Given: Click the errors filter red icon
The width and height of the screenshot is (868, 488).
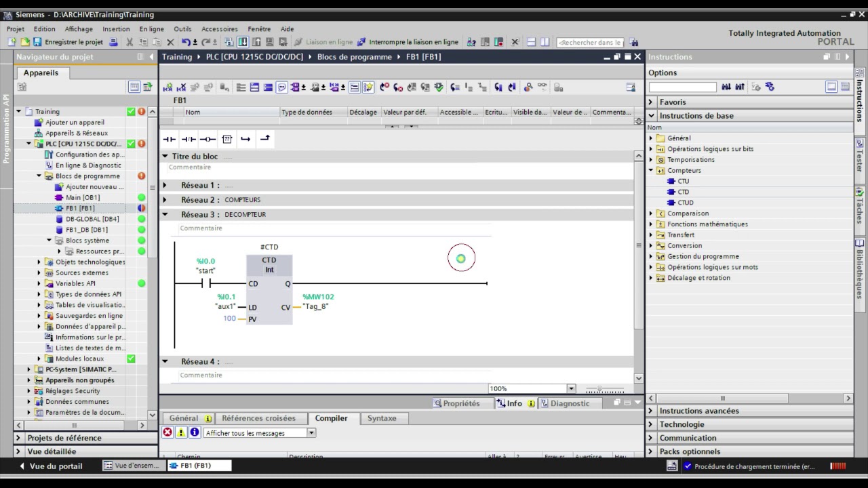Looking at the screenshot, I should coord(167,432).
